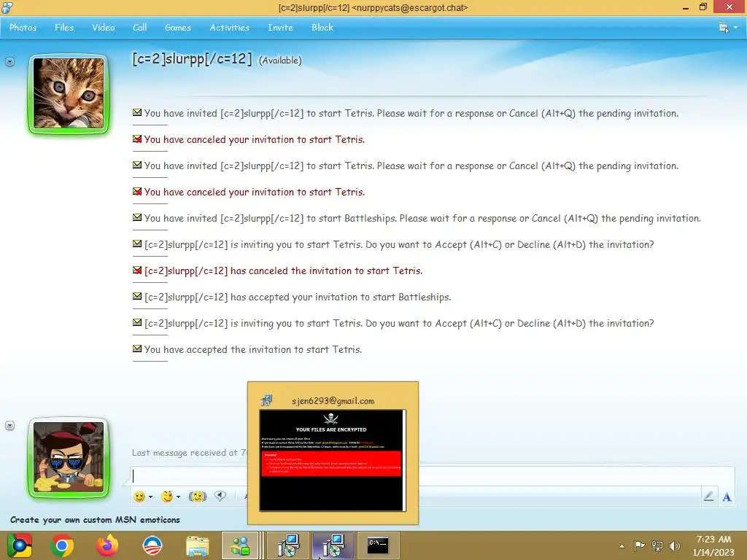Click the first 'You have canceled your invitation' message
The height and width of the screenshot is (560, 747).
click(255, 139)
